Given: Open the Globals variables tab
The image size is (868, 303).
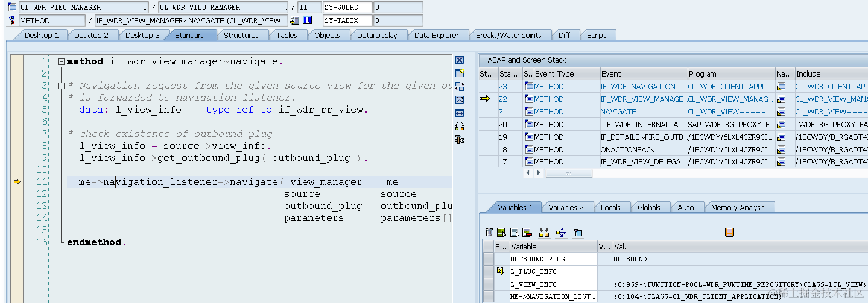Looking at the screenshot, I should point(648,207).
